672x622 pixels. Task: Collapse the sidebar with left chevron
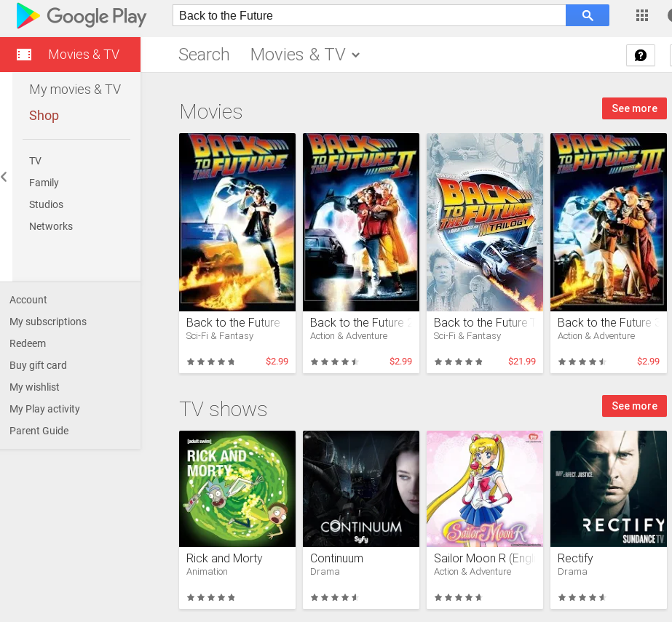pos(4,177)
